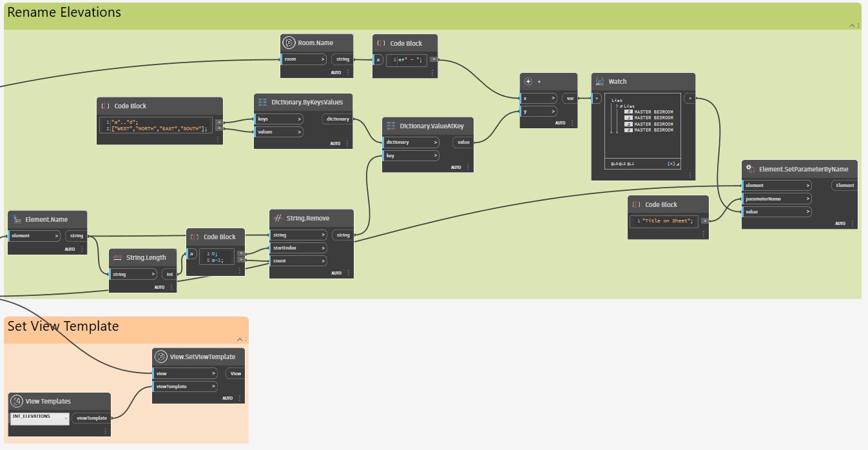Open View.SetViewTemplate three-dot options
868x450 pixels.
[x=240, y=398]
